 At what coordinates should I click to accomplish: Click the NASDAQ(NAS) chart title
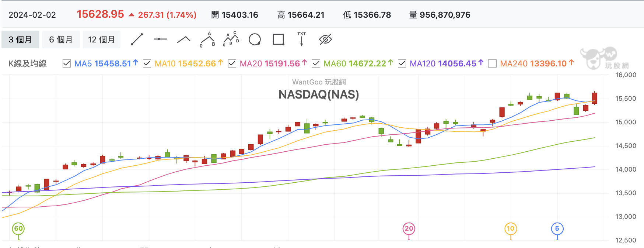(319, 94)
